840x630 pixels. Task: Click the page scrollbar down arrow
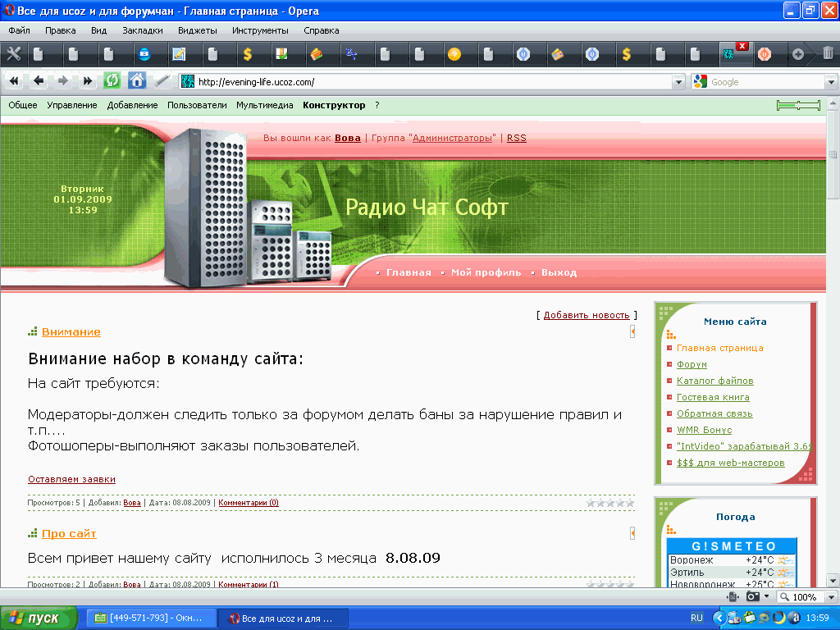click(x=833, y=580)
